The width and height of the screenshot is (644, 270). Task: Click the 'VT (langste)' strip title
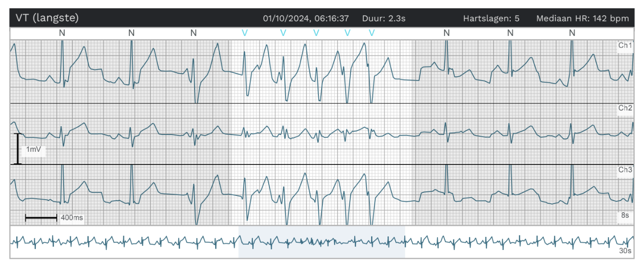(x=47, y=18)
